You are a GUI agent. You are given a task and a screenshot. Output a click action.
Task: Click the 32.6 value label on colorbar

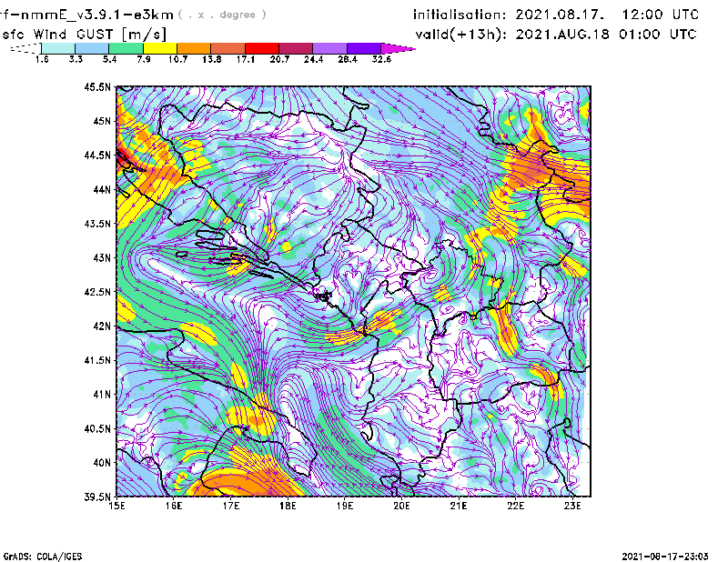[x=382, y=59]
